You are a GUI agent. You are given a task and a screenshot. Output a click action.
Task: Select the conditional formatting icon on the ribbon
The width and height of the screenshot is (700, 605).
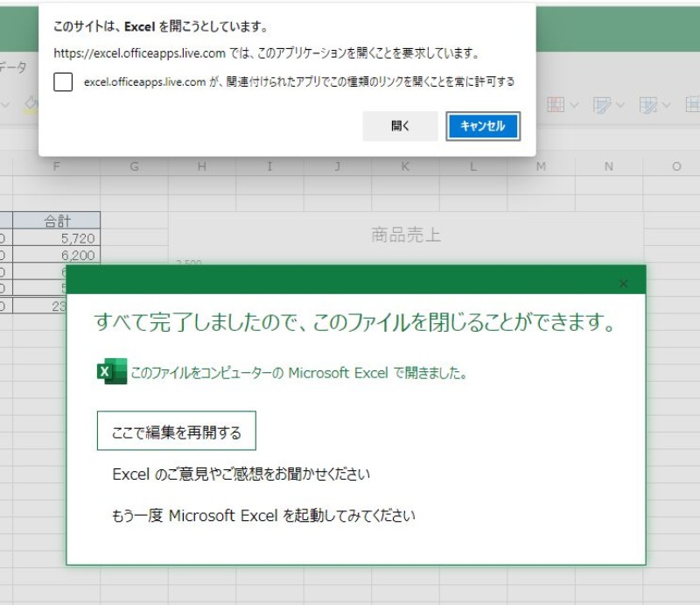[556, 103]
